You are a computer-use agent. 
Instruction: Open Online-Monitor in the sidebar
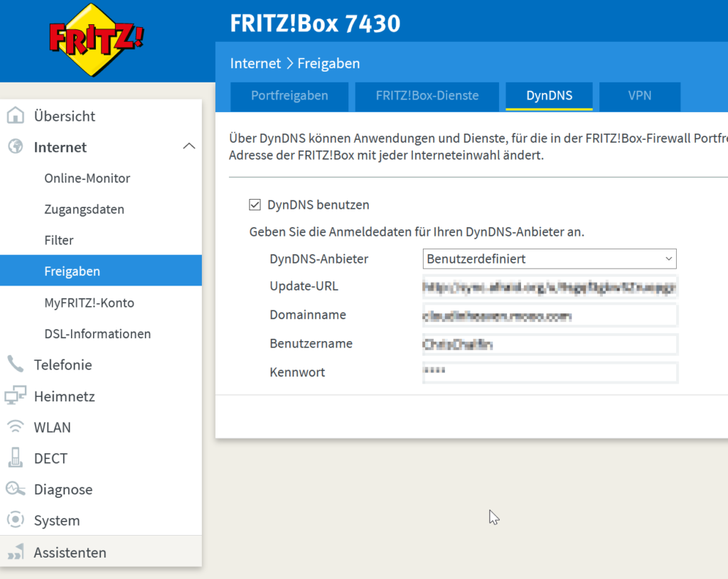87,178
